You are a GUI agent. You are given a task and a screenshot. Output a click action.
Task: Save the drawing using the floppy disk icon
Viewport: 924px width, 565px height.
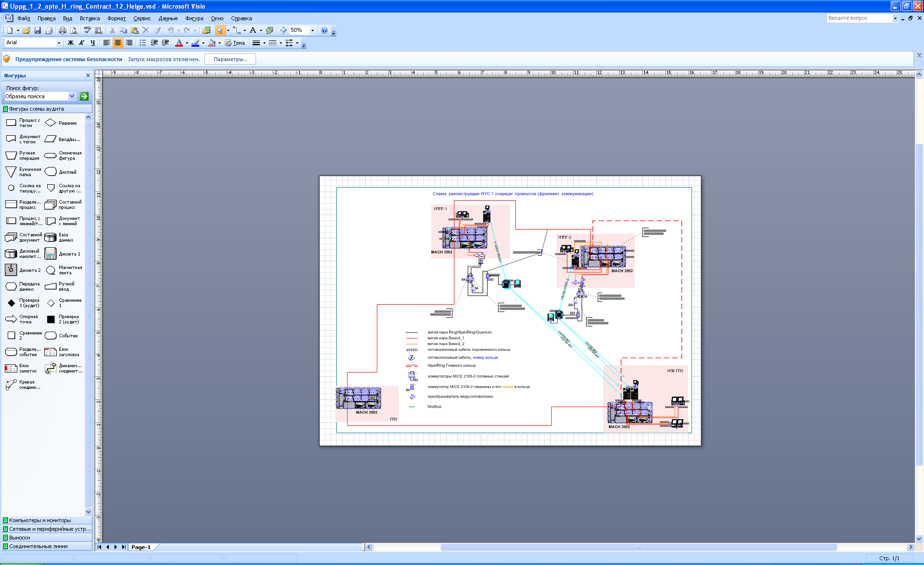[38, 30]
